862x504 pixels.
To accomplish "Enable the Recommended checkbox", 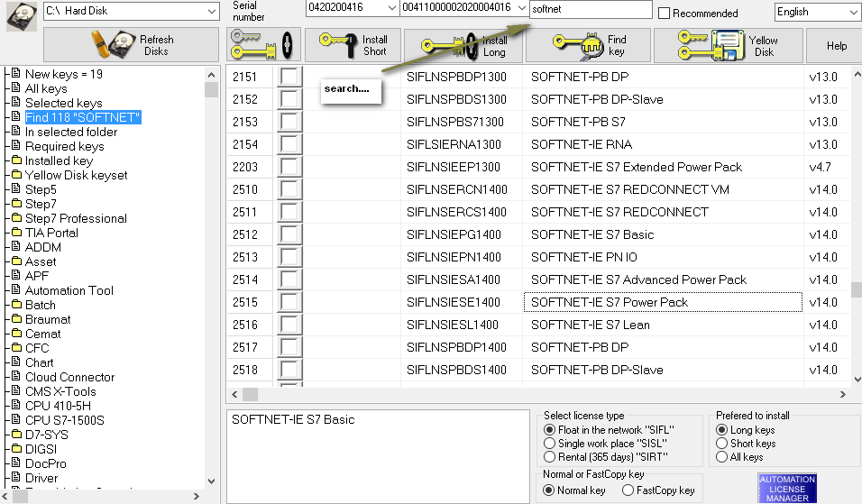I will tap(665, 13).
